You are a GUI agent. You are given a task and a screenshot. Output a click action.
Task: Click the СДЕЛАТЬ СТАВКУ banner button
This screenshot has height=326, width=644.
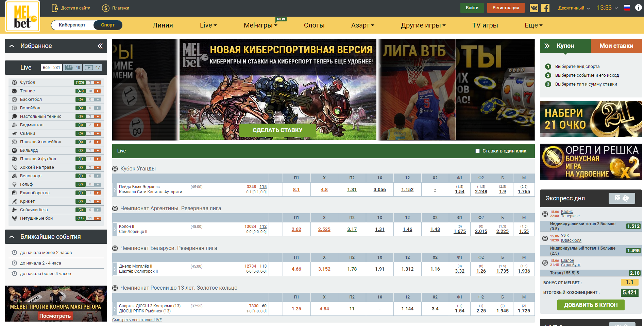(277, 130)
